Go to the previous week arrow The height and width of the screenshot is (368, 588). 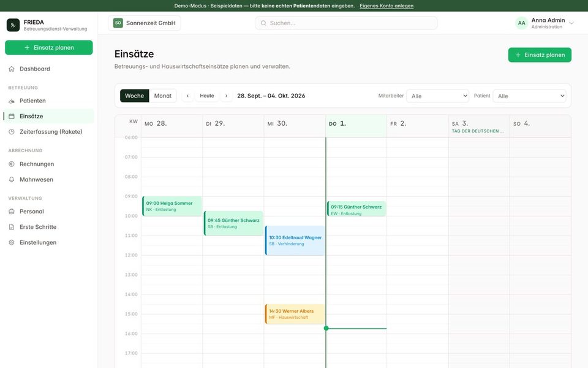coord(187,96)
